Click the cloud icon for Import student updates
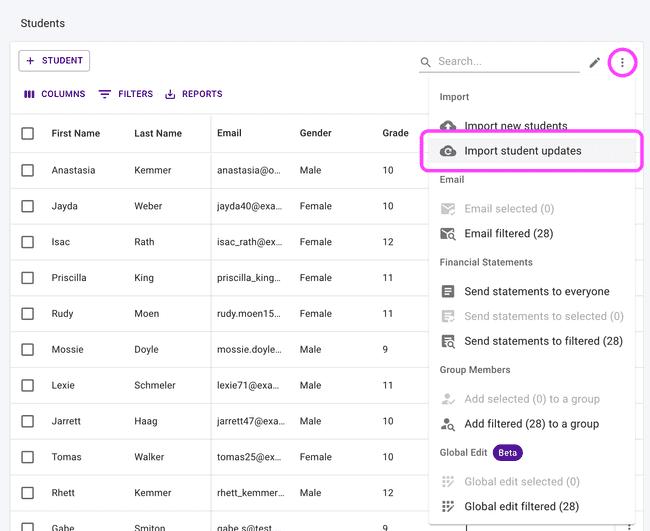The height and width of the screenshot is (531, 650). click(x=448, y=151)
